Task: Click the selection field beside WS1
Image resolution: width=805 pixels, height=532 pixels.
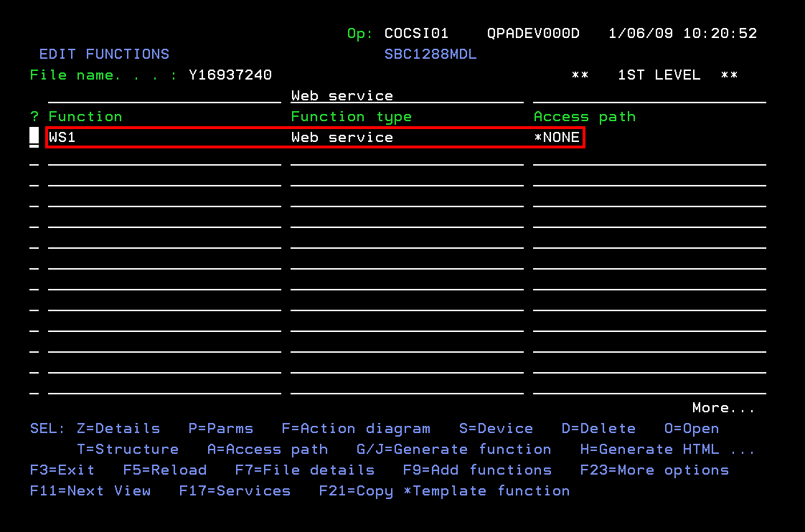Action: click(33, 137)
